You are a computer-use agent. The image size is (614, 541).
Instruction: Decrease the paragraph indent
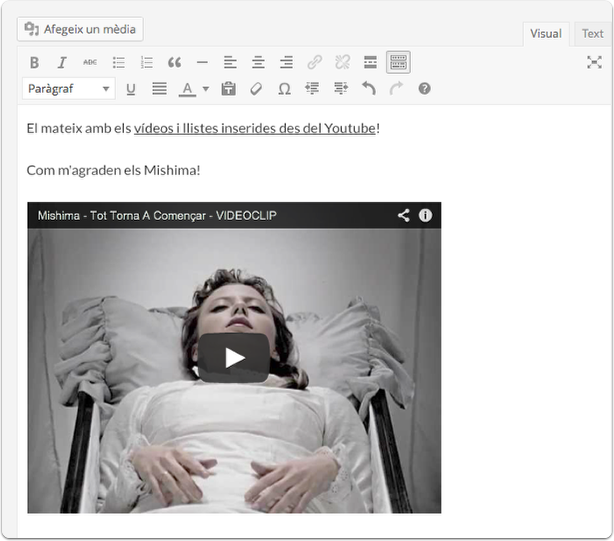(312, 89)
